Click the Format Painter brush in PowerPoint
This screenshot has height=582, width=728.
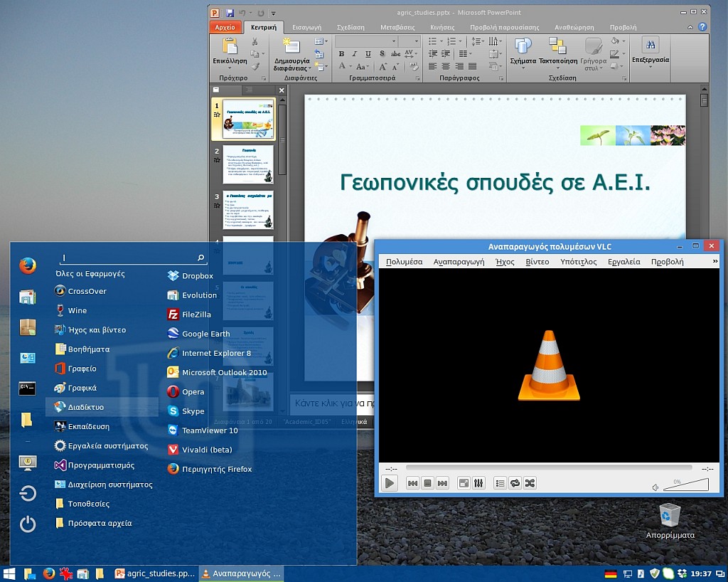tap(255, 66)
